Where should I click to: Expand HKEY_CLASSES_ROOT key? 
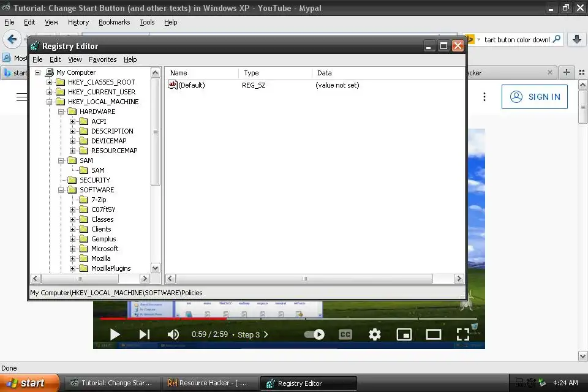click(49, 82)
